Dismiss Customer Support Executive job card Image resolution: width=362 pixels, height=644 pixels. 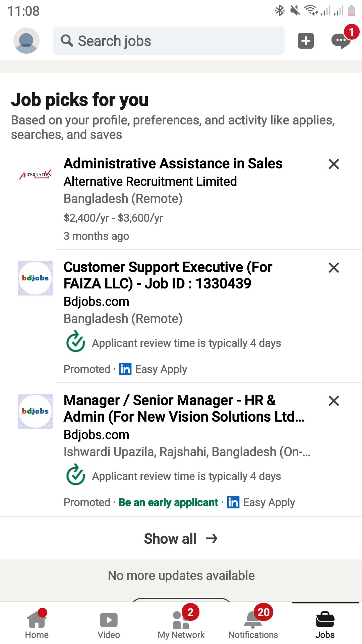pos(334,268)
